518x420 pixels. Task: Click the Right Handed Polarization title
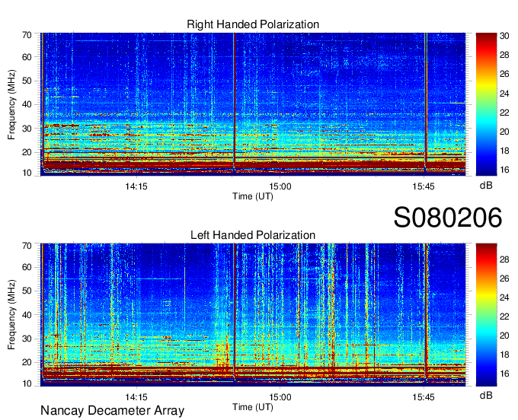pos(253,24)
